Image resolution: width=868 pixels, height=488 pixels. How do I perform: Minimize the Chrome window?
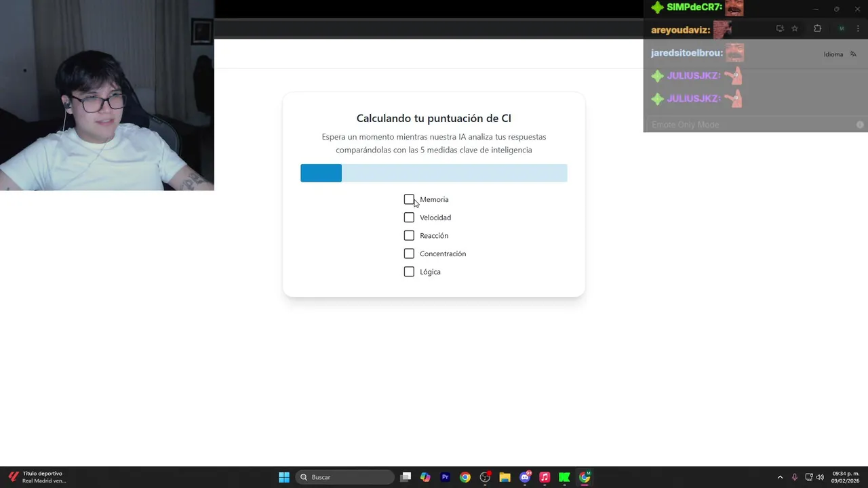(x=816, y=9)
